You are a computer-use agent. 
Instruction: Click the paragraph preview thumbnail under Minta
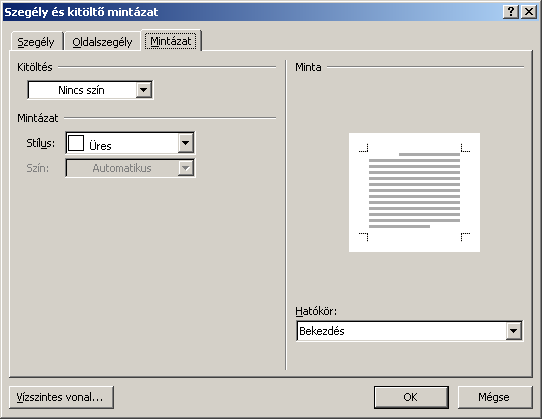click(x=414, y=193)
